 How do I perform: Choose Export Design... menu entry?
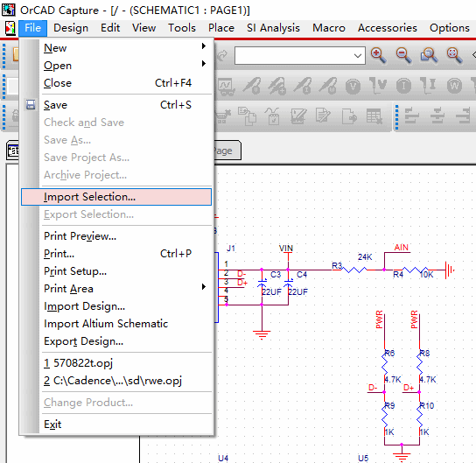click(x=116, y=341)
